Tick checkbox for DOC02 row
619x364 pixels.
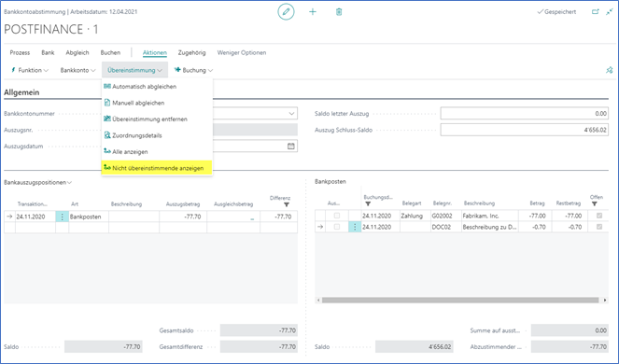pyautogui.click(x=337, y=227)
